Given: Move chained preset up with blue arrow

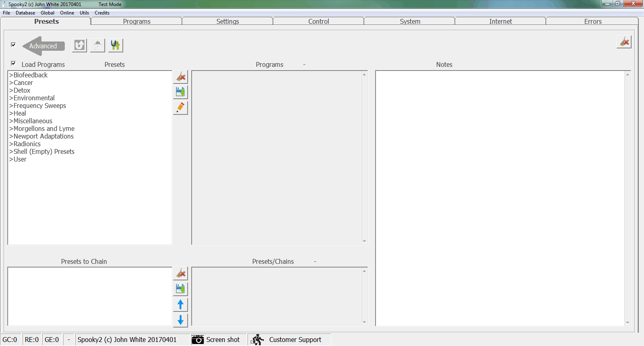Looking at the screenshot, I should click(x=181, y=305).
